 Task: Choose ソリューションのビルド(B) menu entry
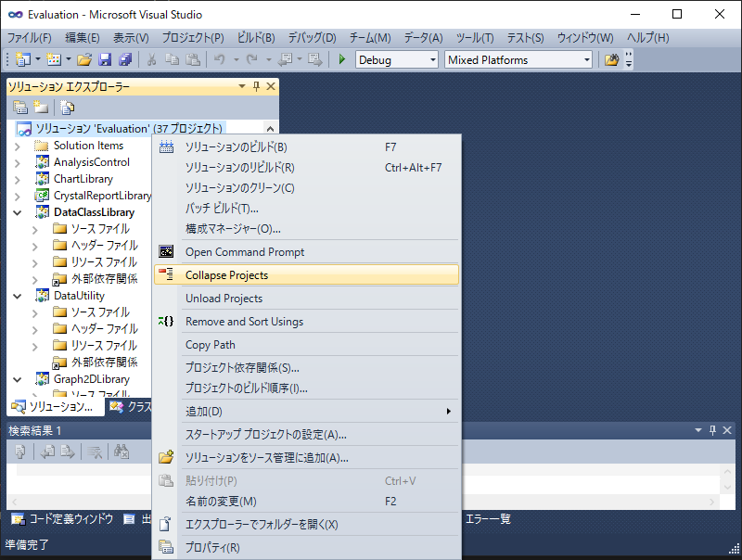click(x=306, y=147)
